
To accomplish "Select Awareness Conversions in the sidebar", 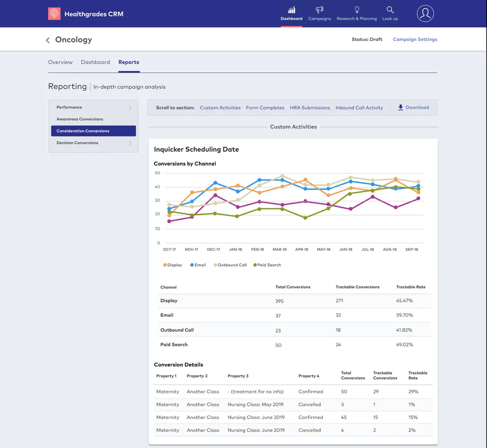I will coord(80,119).
